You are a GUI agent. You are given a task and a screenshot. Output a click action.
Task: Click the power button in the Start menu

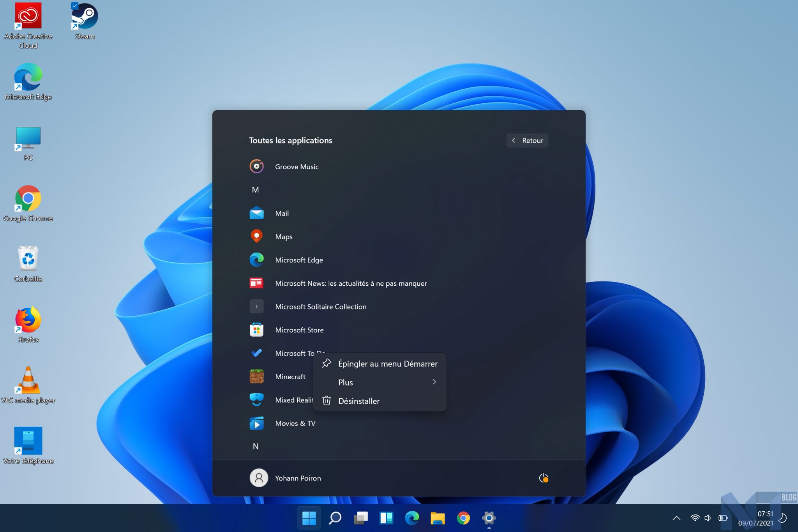[x=544, y=478]
